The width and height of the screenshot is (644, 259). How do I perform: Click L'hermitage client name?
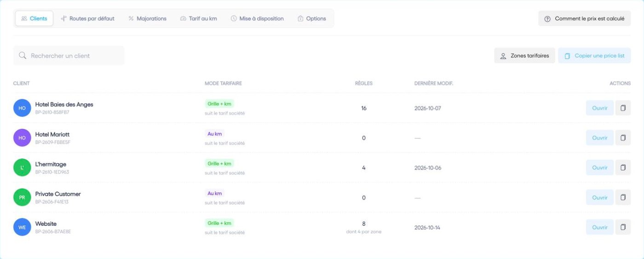point(51,164)
